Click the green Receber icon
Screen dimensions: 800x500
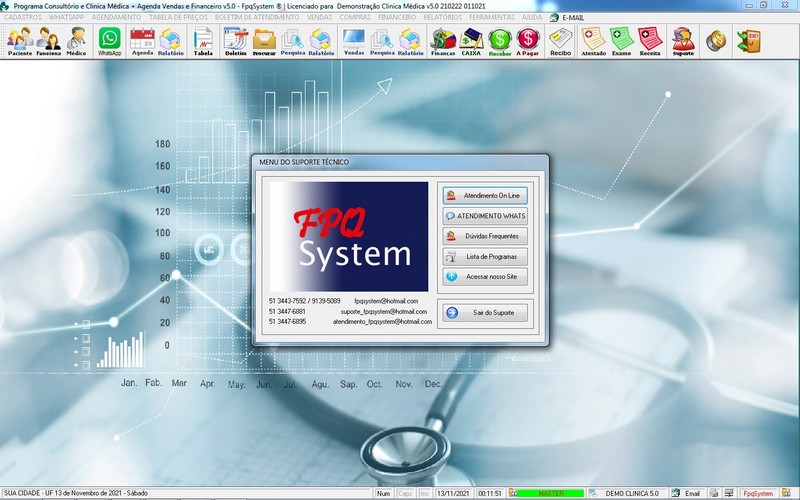(499, 41)
